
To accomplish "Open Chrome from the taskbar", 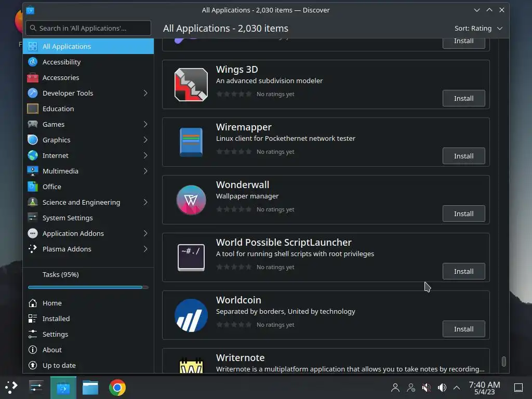I will [117, 388].
